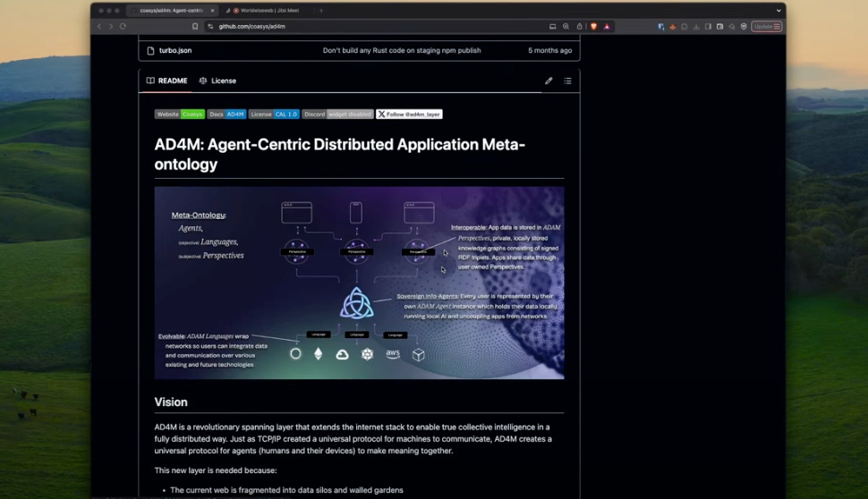Open site settings icon beside the URL

point(210,26)
